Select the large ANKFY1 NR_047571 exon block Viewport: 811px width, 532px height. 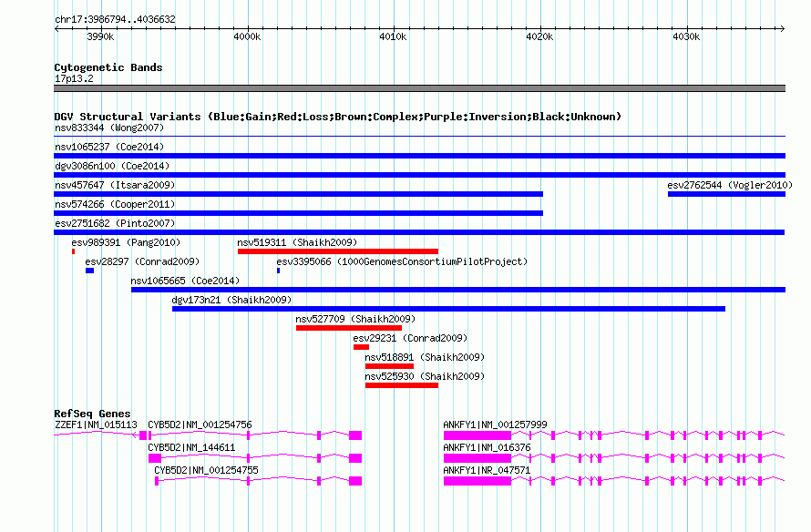click(477, 481)
